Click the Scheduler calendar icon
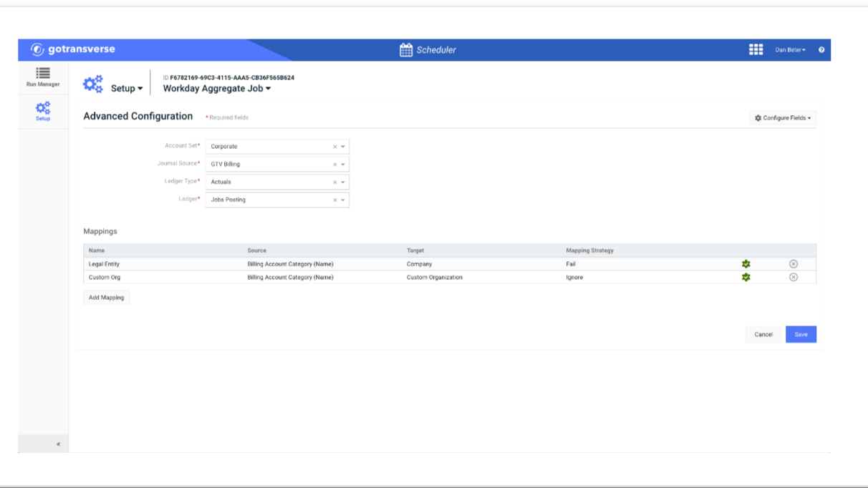The width and height of the screenshot is (868, 488). pyautogui.click(x=405, y=49)
